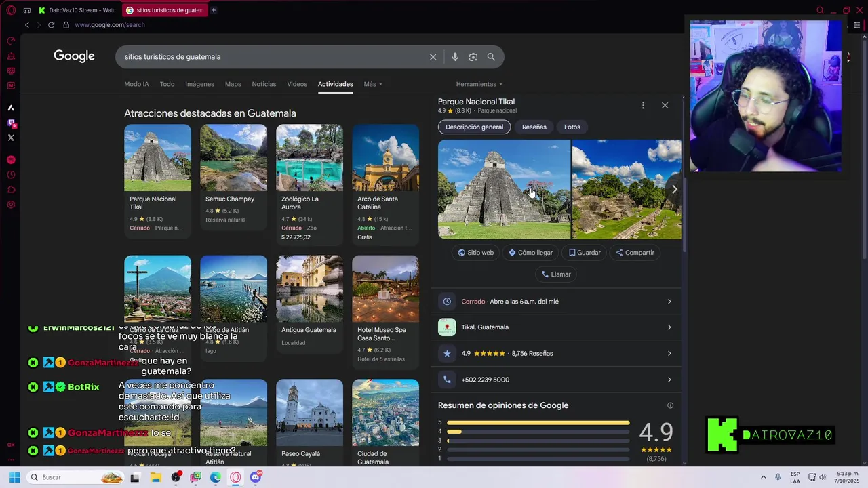Select Descripción general panel tab
Image resolution: width=868 pixels, height=488 pixels.
pyautogui.click(x=474, y=127)
